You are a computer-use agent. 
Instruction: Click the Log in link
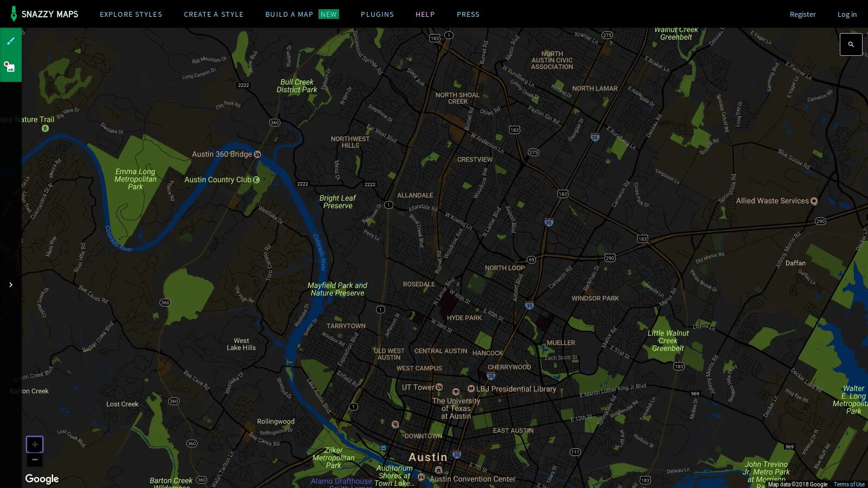pos(847,14)
